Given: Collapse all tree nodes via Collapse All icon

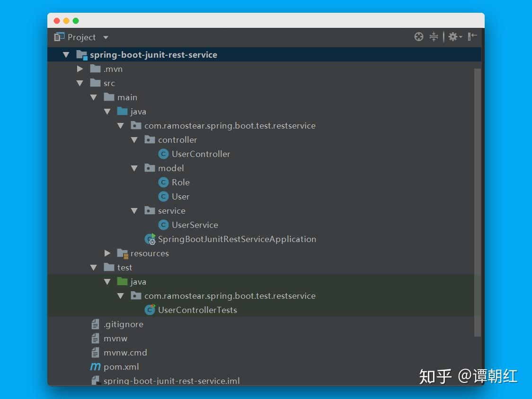Looking at the screenshot, I should [x=434, y=36].
